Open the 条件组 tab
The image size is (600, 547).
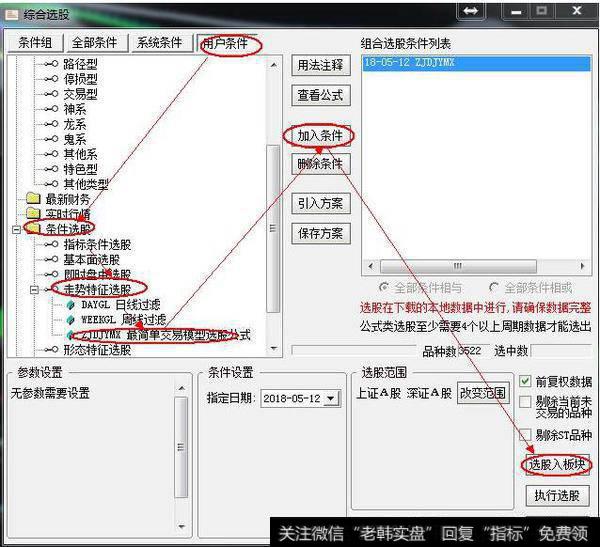coord(35,42)
